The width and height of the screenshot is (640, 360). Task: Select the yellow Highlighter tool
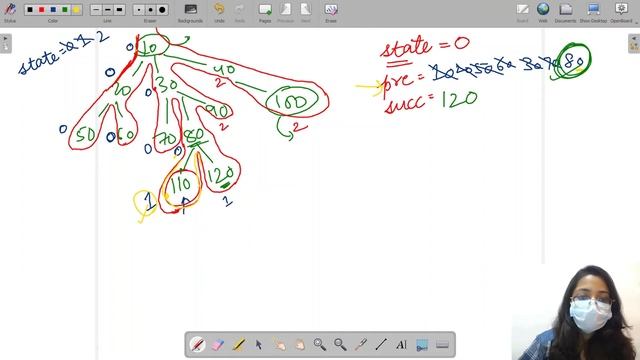point(238,345)
